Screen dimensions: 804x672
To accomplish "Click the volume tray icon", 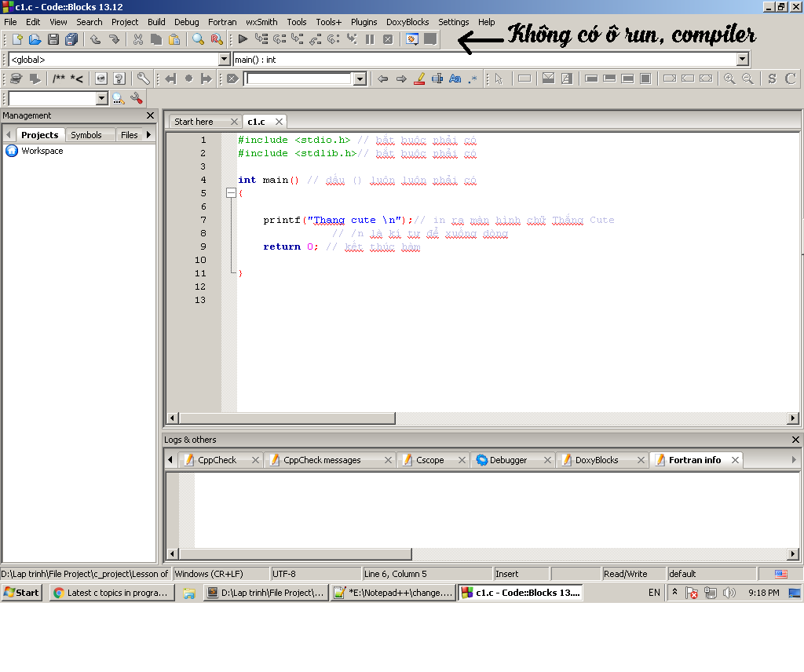I will tap(729, 593).
